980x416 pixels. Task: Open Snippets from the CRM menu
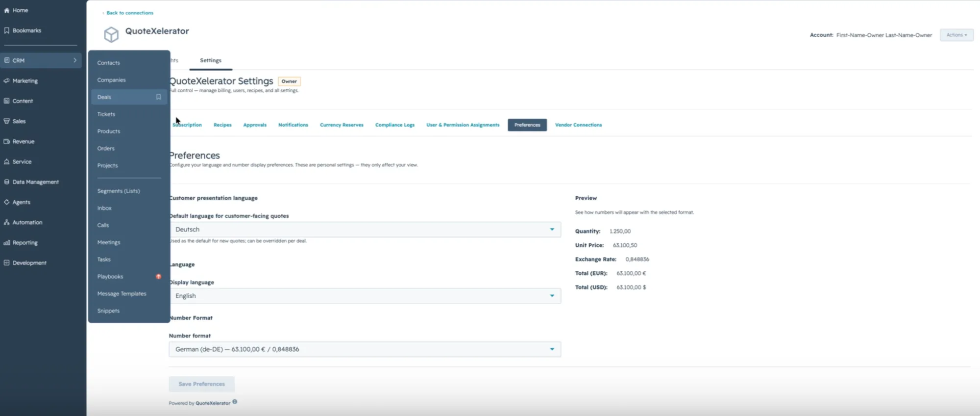tap(108, 311)
